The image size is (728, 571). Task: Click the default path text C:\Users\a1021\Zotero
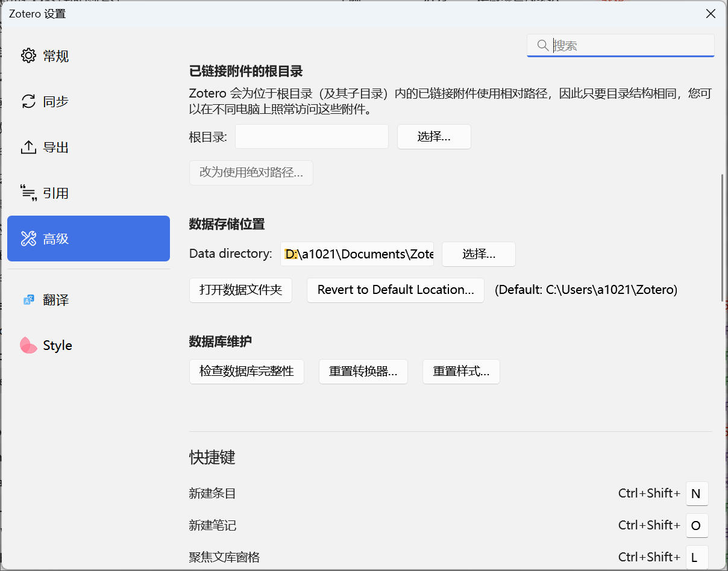[609, 290]
